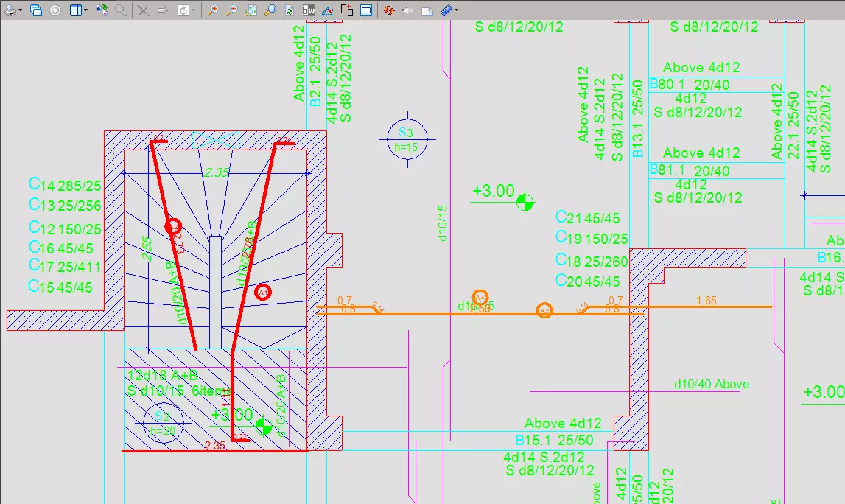Click the circular target icon
Image resolution: width=845 pixels, height=504 pixels.
click(55, 10)
